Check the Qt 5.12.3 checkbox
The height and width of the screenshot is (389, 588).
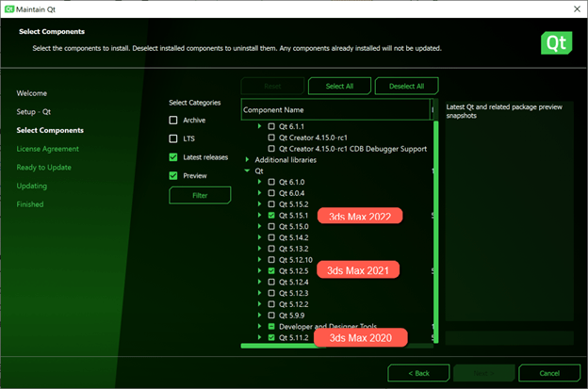271,293
